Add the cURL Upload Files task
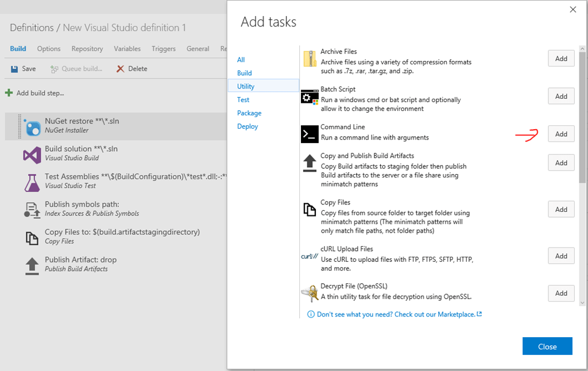Image resolution: width=588 pixels, height=371 pixels. tap(561, 256)
